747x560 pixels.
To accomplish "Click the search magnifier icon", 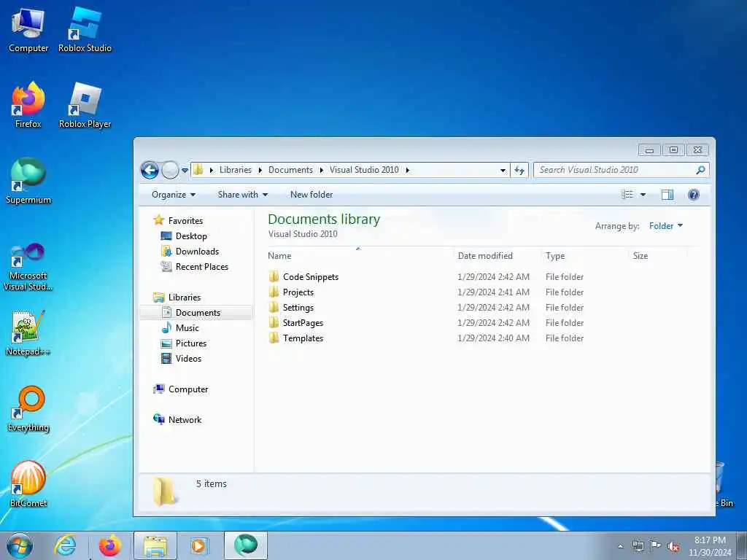I will (700, 170).
